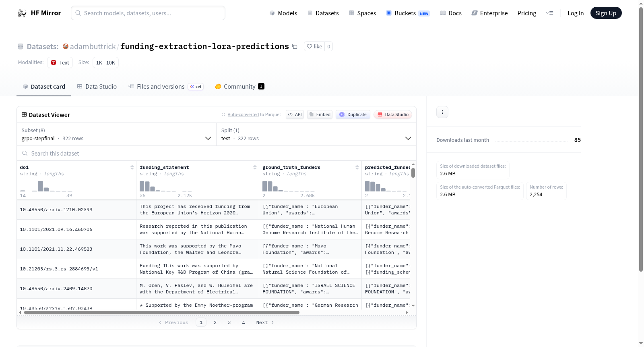The width and height of the screenshot is (644, 347).
Task: Select the cell 10.21203/rs.3.rs-2884693/v1
Action: [76, 269]
